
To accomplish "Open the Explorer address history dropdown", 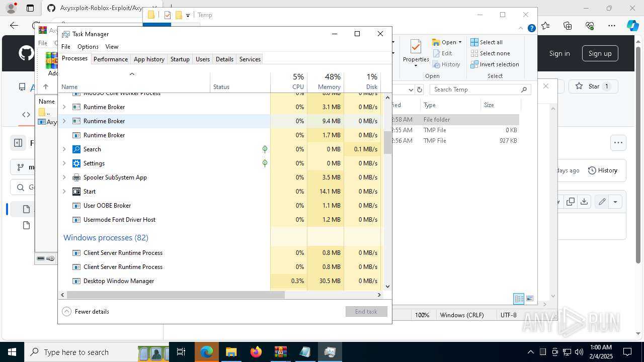I will [x=411, y=89].
